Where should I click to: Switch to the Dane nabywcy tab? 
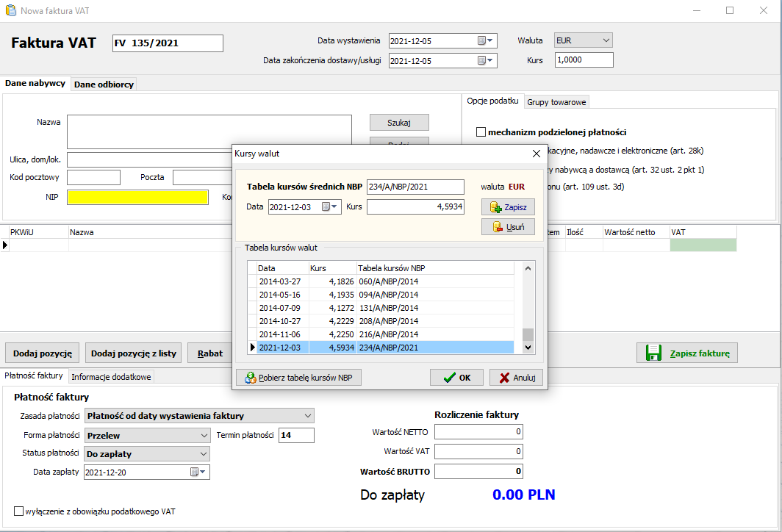pyautogui.click(x=35, y=83)
